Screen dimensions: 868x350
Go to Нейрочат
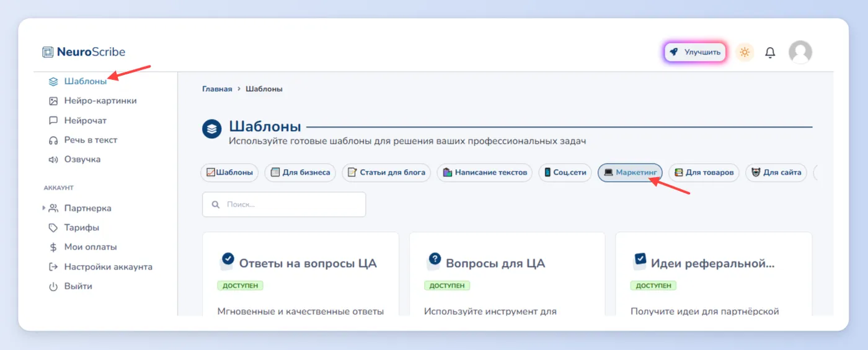coord(86,121)
